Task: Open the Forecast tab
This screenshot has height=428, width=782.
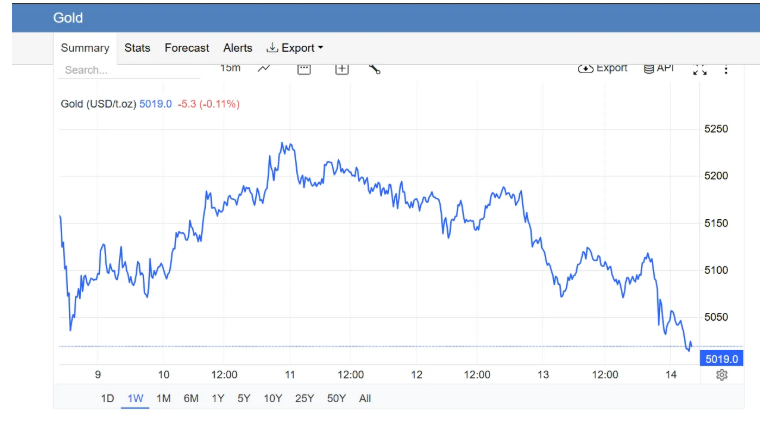Action: 187,48
